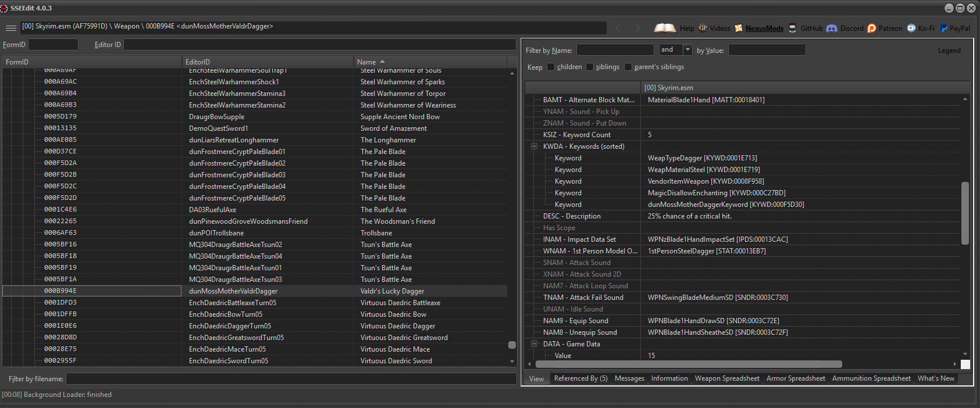This screenshot has width=980, height=408.
Task: Click the GitHub octocat icon
Action: coord(792,28)
